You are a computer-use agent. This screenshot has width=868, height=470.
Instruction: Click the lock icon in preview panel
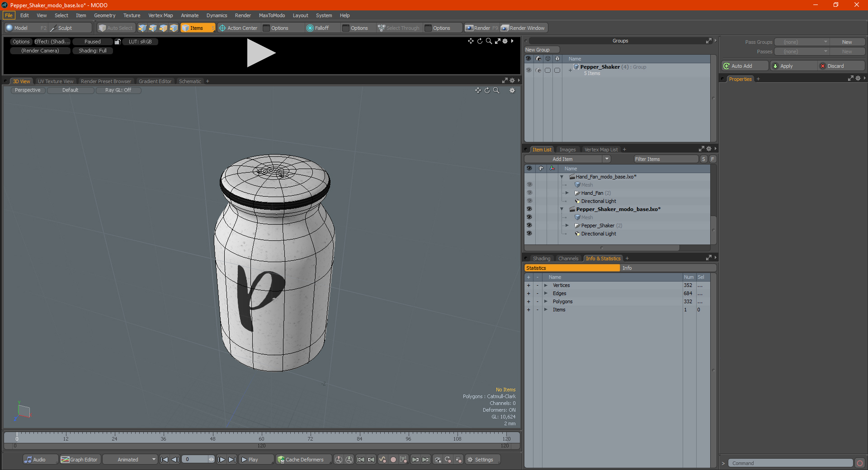point(118,42)
